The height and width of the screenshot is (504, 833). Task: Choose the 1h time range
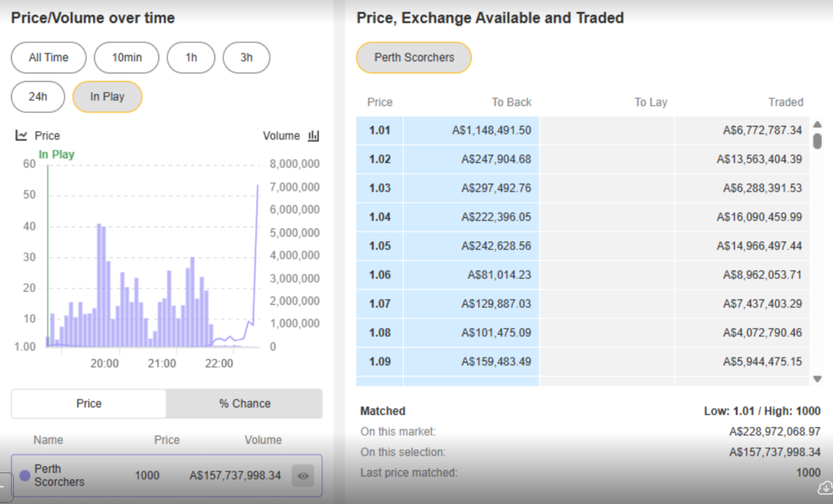[x=191, y=58]
